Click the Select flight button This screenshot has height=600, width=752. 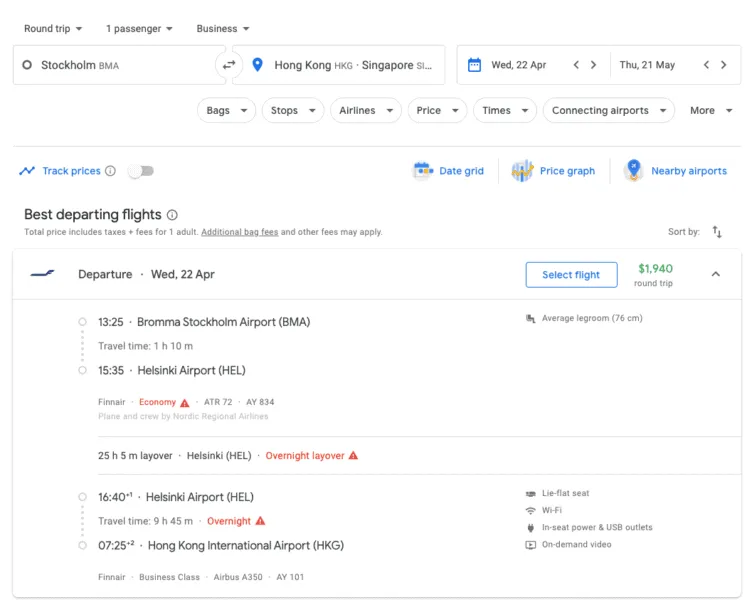coord(571,275)
